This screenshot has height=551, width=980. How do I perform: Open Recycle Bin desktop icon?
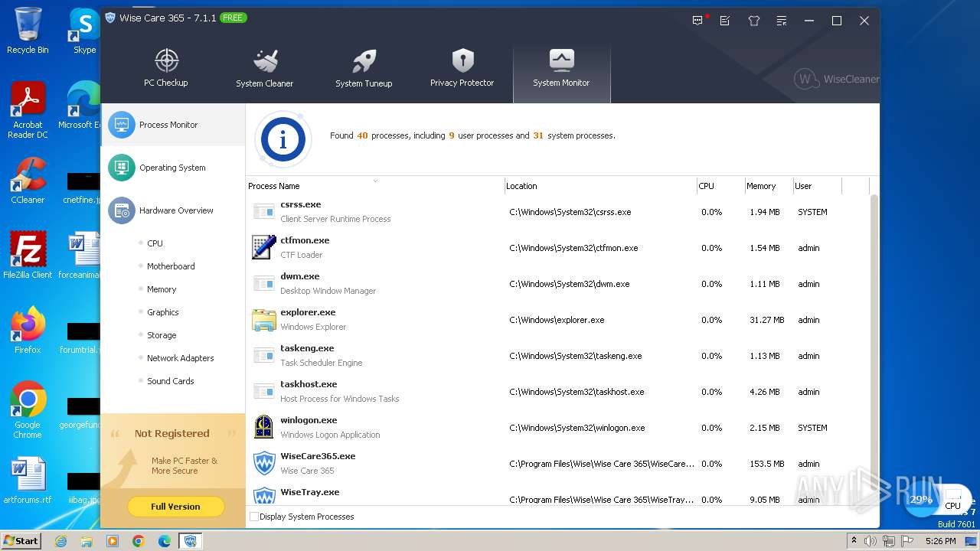click(28, 31)
